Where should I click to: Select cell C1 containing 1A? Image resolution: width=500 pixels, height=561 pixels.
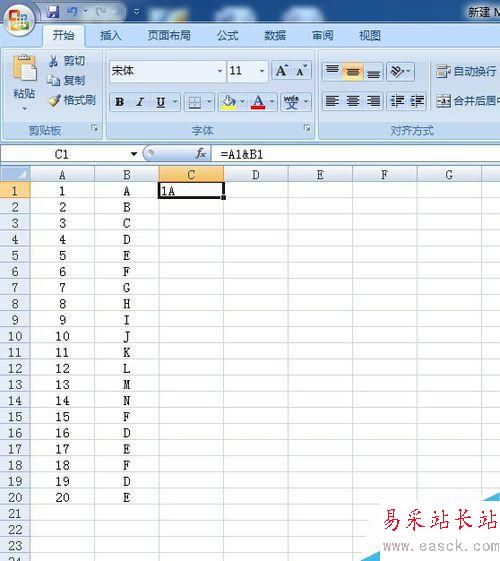(191, 191)
